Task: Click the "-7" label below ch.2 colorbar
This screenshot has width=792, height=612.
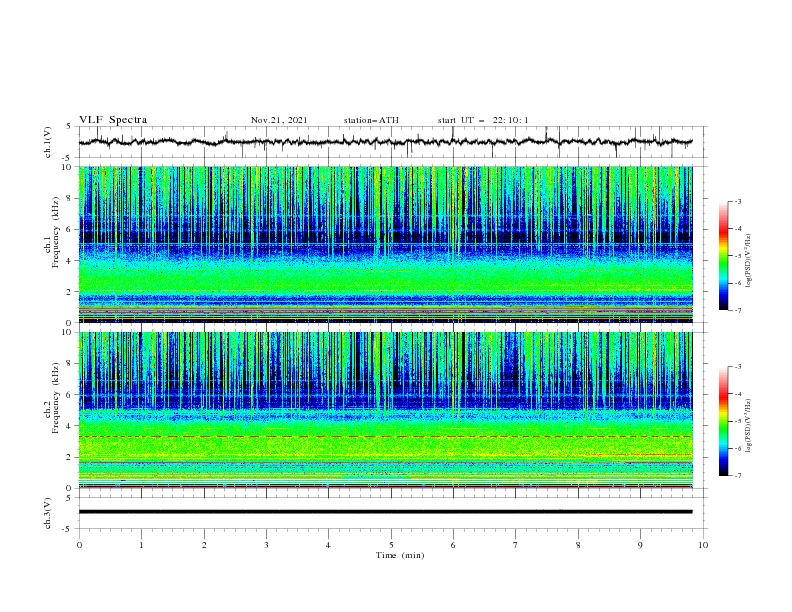Action: tap(737, 476)
